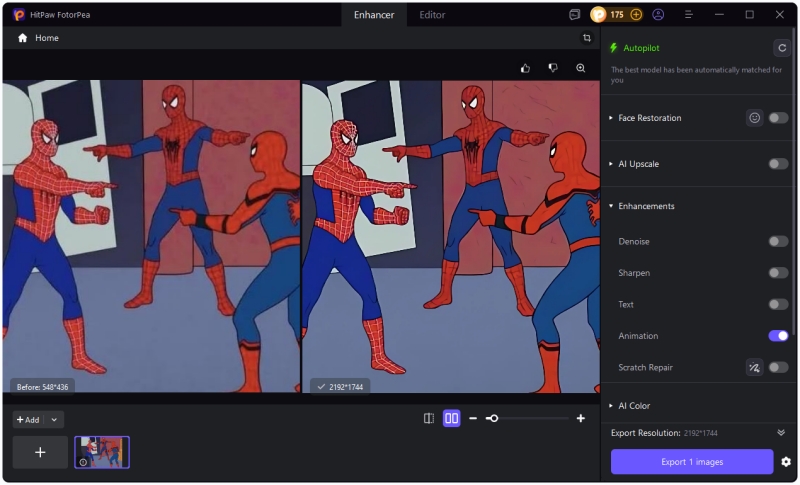Minimize the HitPaw window

(x=719, y=15)
